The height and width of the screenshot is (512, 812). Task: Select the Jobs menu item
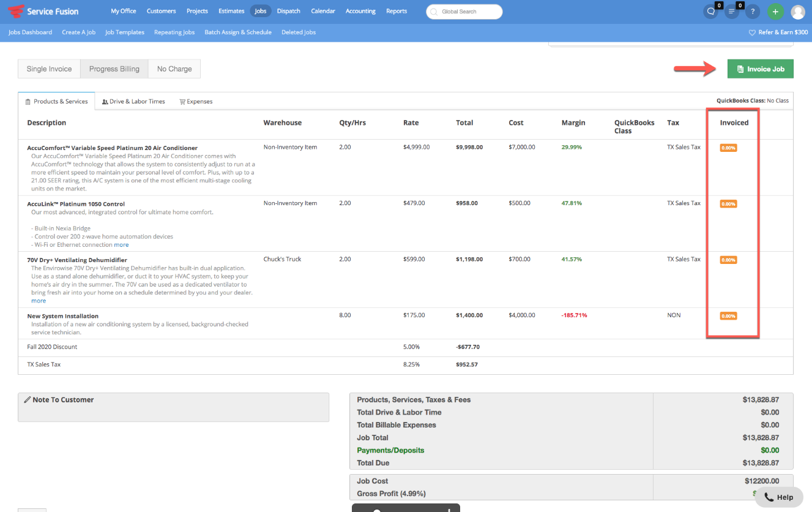261,11
